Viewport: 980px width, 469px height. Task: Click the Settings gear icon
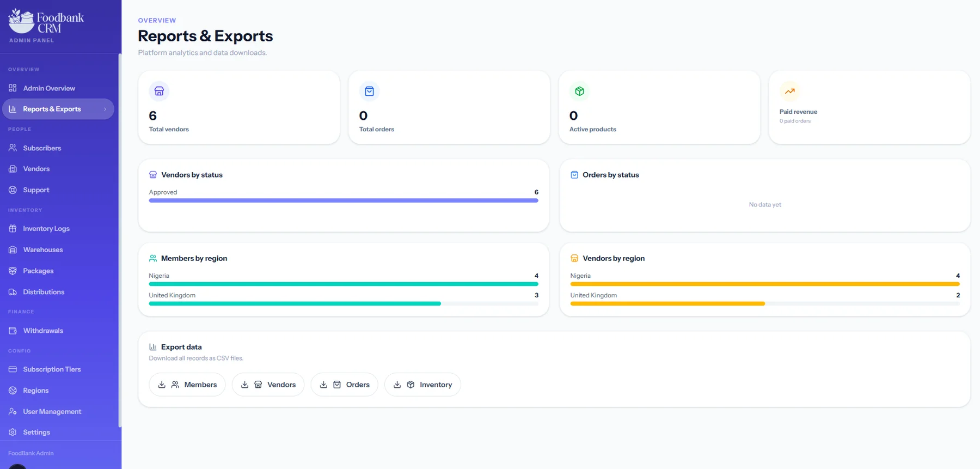tap(13, 432)
